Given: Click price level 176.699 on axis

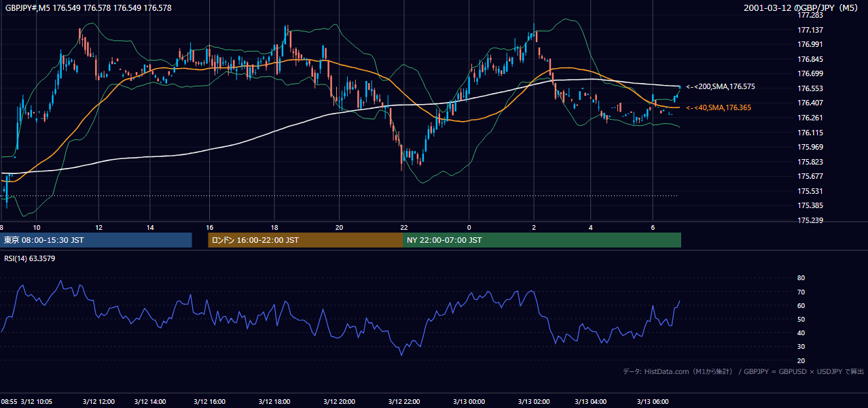Looking at the screenshot, I should [x=810, y=73].
